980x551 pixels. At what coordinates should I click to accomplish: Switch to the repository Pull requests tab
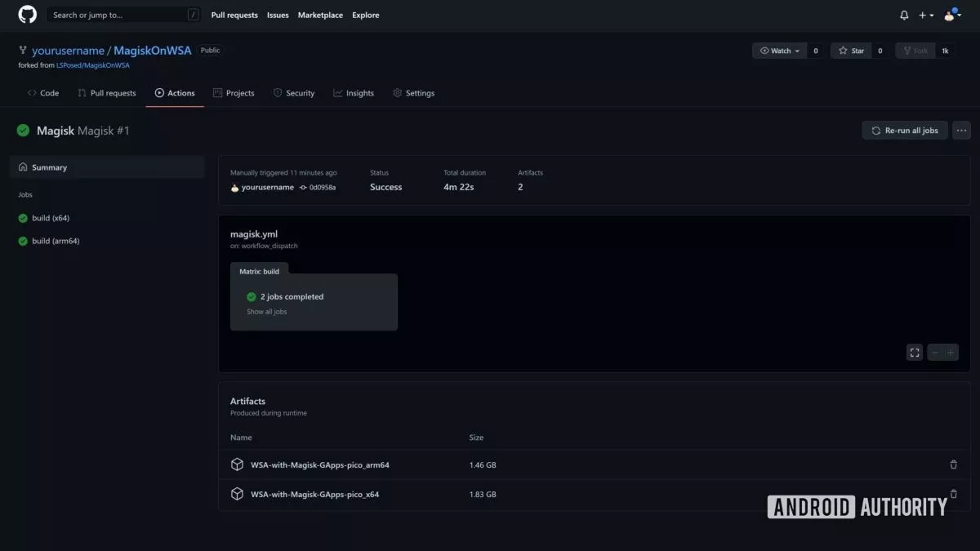pos(107,93)
